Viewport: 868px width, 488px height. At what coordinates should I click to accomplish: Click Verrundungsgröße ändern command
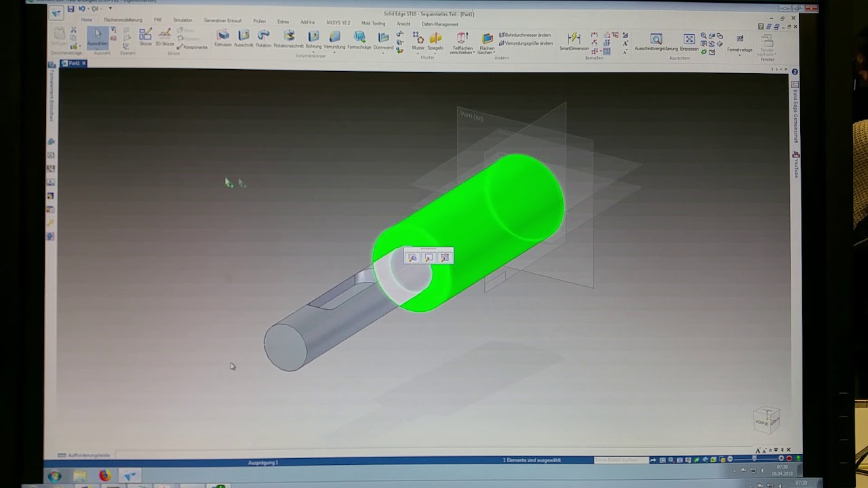coord(526,43)
